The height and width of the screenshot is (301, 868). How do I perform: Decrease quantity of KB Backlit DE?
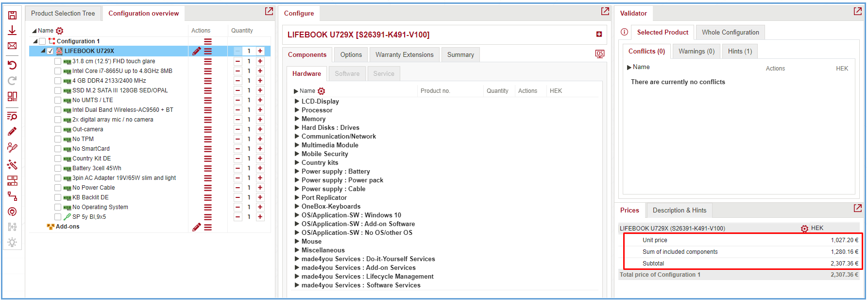(238, 197)
